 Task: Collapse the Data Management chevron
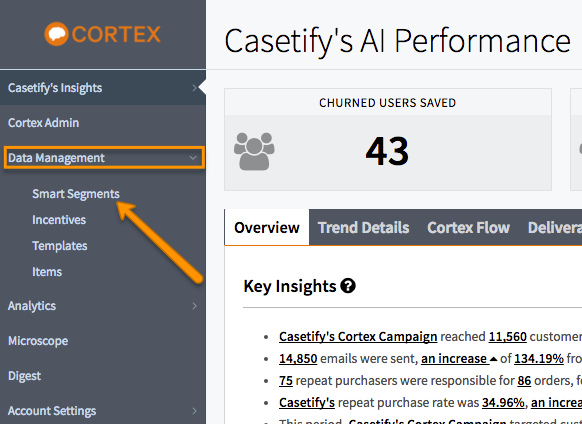193,158
